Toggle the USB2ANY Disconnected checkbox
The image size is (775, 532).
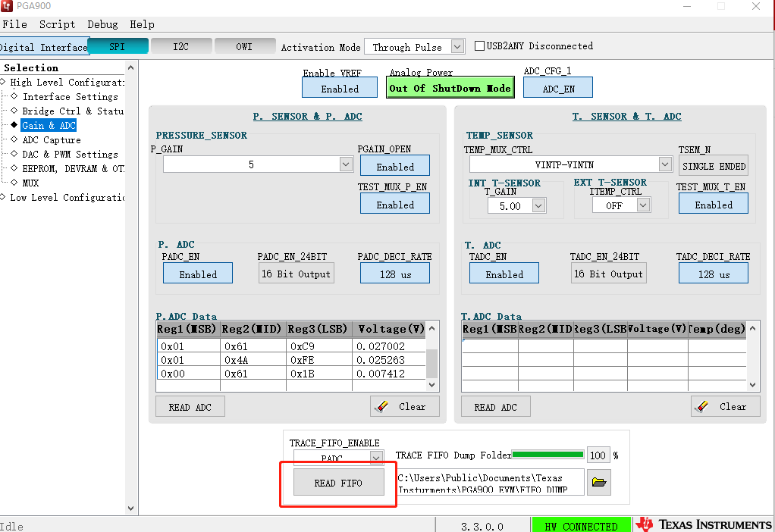coord(479,46)
